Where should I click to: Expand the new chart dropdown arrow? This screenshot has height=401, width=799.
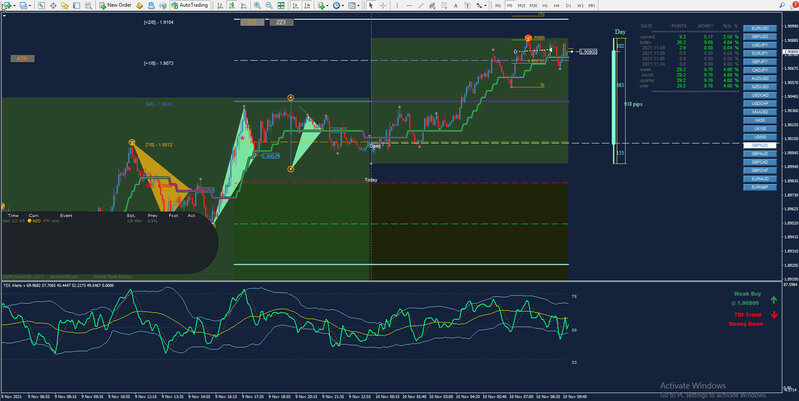coord(14,6)
